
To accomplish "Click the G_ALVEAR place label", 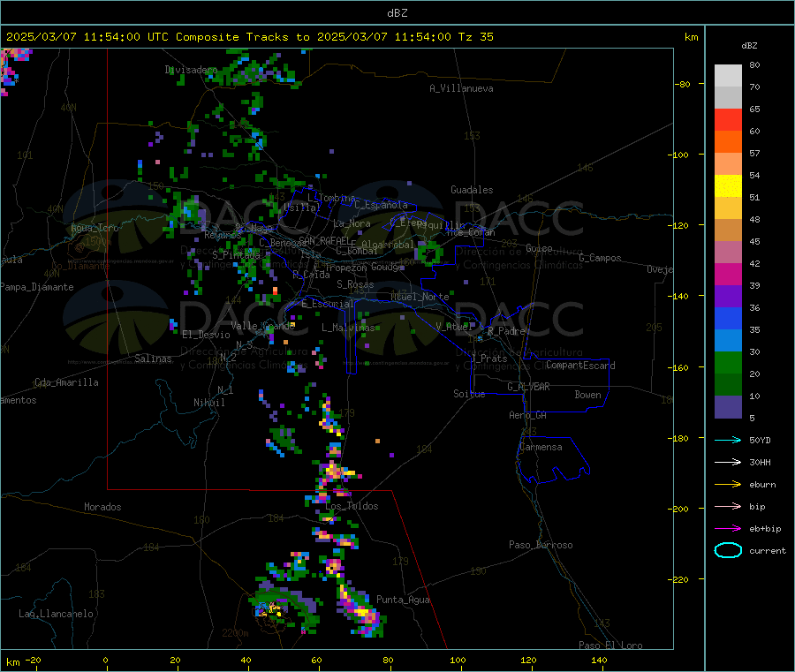I will tap(528, 387).
